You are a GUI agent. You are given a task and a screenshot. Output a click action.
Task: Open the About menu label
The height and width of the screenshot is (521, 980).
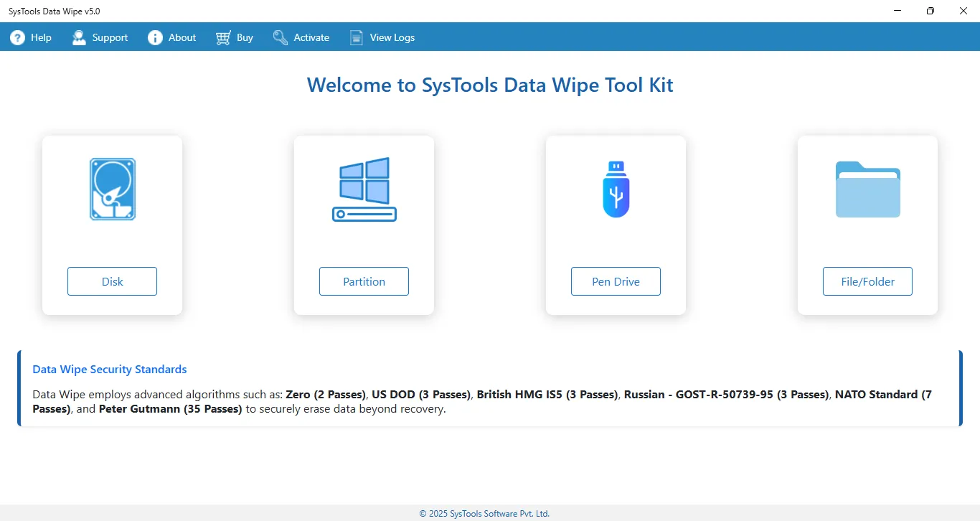click(182, 37)
